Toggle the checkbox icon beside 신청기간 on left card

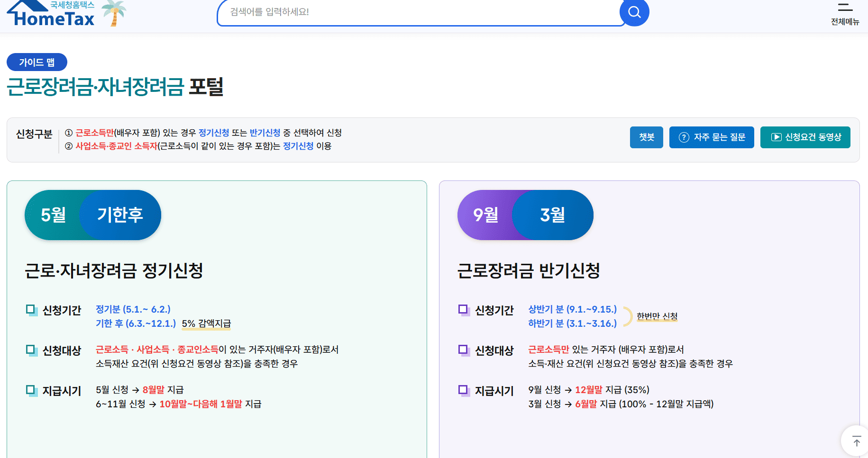click(x=31, y=310)
